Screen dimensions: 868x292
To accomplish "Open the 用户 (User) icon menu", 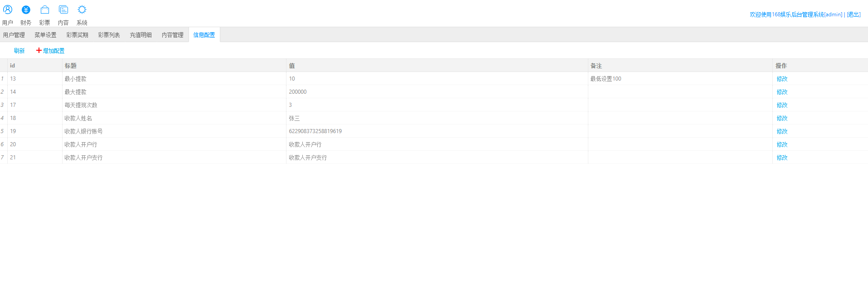I will coord(8,10).
